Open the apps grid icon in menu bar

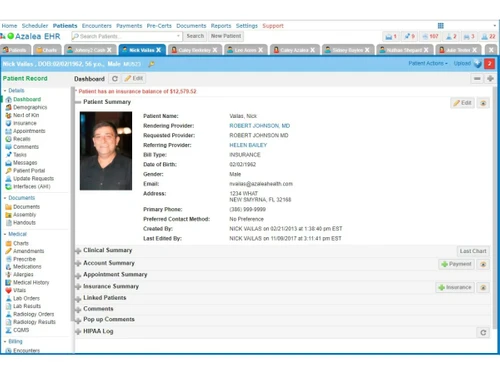441,26
